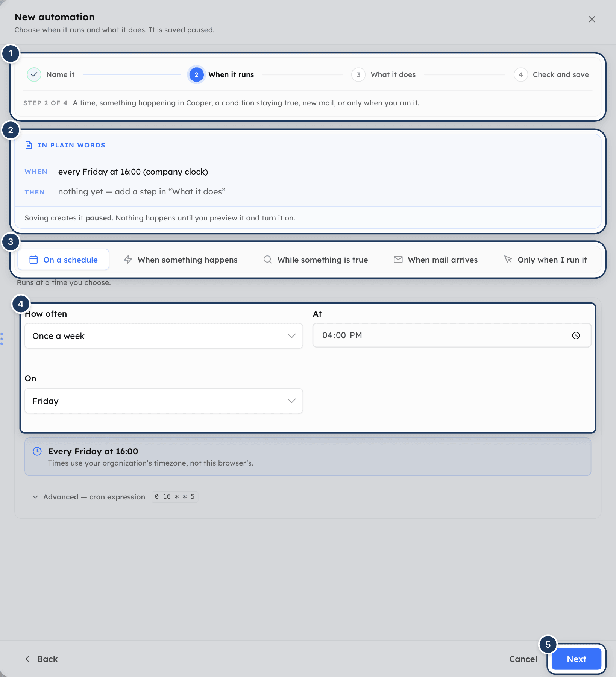Click the text nothing yet — add a step
Image resolution: width=616 pixels, height=677 pixels.
coord(142,192)
